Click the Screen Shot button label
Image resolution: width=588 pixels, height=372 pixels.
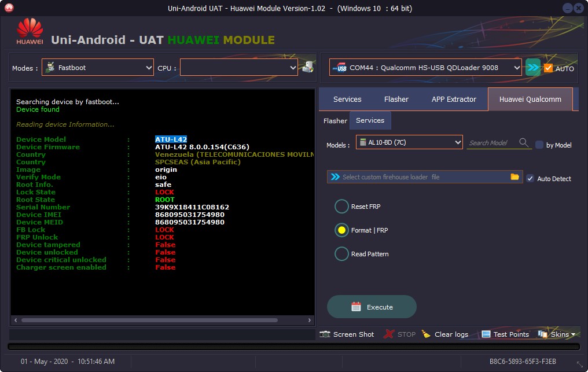click(353, 334)
